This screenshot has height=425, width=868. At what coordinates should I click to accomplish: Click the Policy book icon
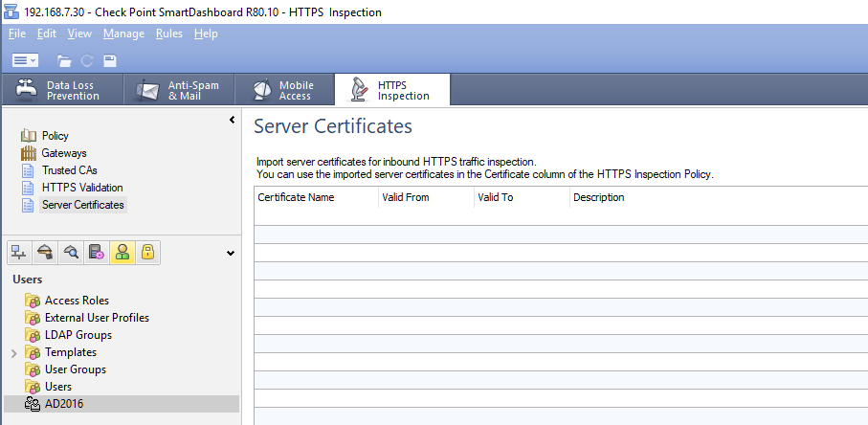(x=29, y=136)
